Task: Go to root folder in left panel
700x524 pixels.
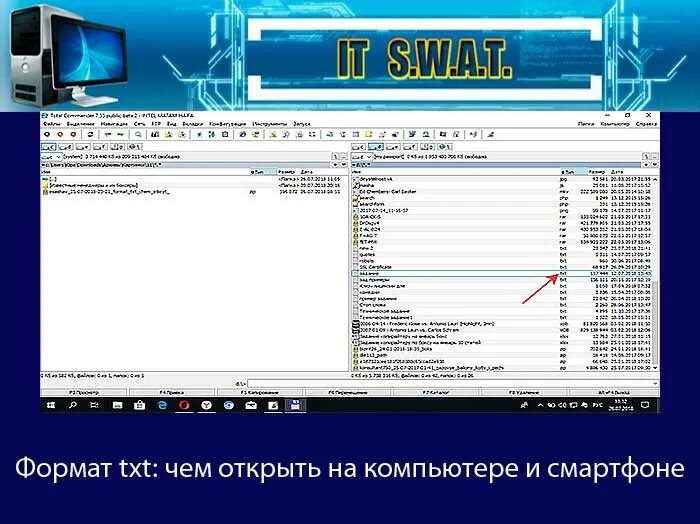Action: tap(336, 157)
